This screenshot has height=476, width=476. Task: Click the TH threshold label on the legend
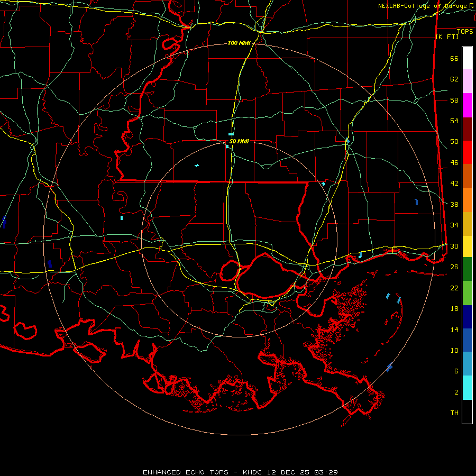click(x=454, y=413)
